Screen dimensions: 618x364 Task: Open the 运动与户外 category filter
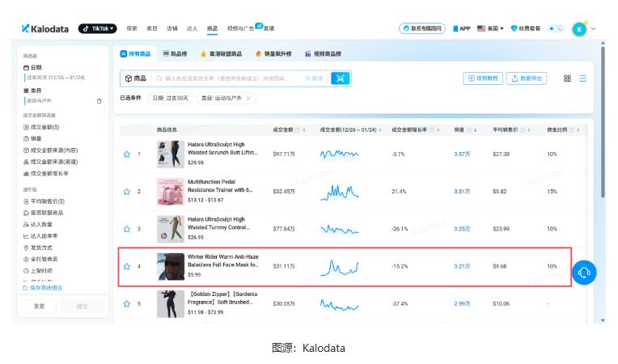click(39, 101)
